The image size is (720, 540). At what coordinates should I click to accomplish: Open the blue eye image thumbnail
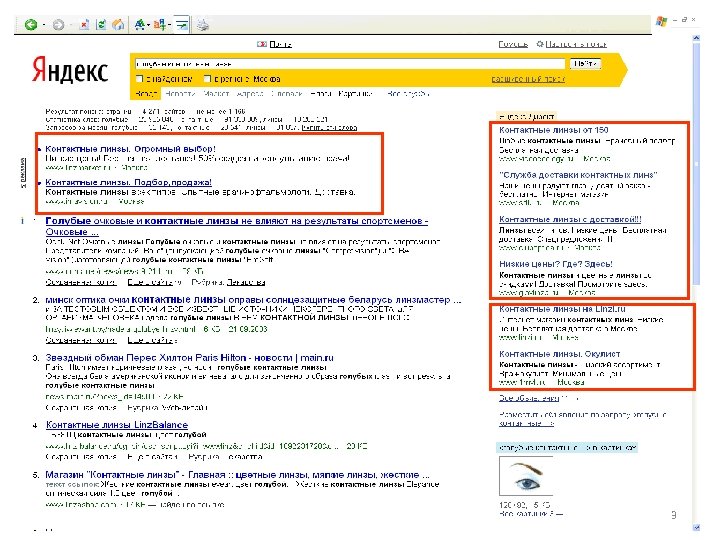(526, 476)
